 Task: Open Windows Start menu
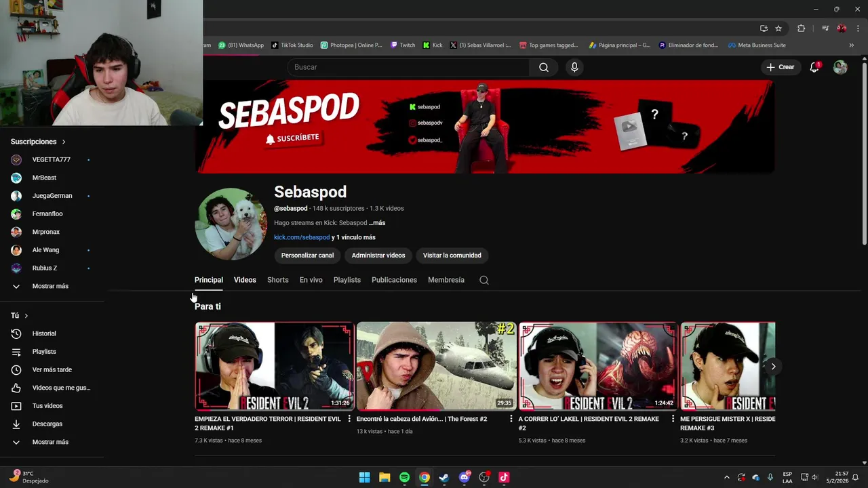click(364, 477)
